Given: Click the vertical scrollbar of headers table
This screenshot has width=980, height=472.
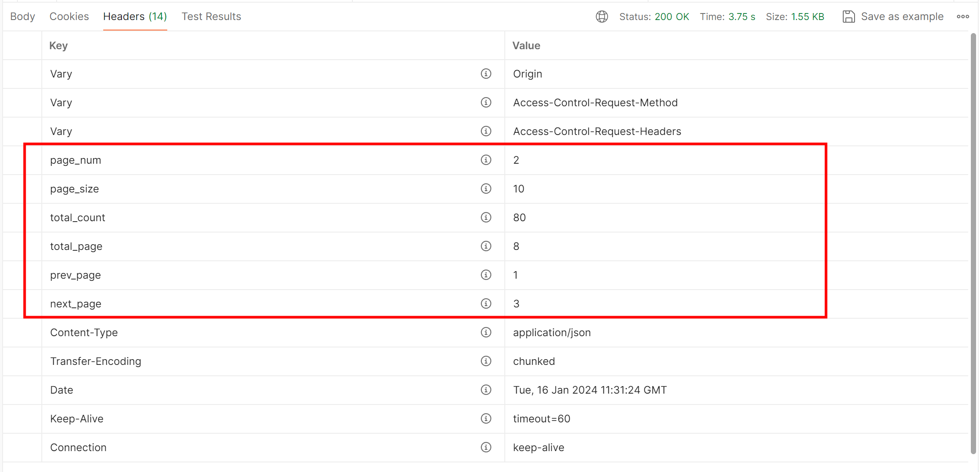Looking at the screenshot, I should 973,244.
